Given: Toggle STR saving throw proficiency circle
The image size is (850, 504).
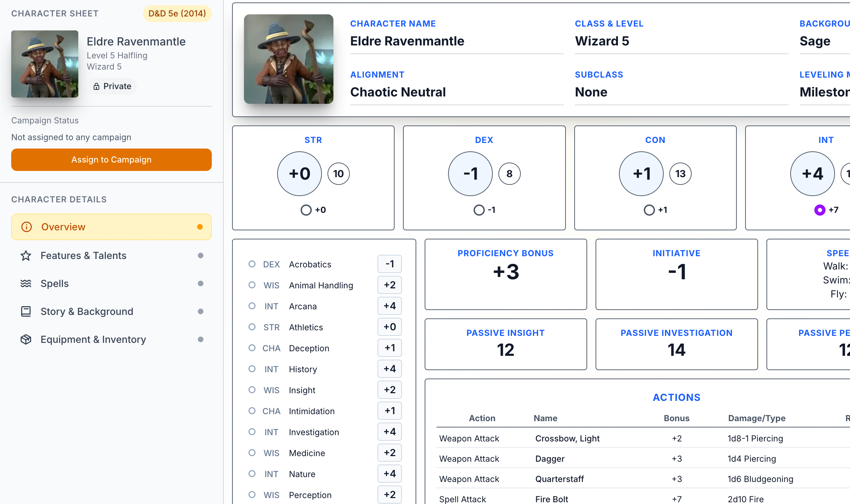Looking at the screenshot, I should pyautogui.click(x=306, y=210).
